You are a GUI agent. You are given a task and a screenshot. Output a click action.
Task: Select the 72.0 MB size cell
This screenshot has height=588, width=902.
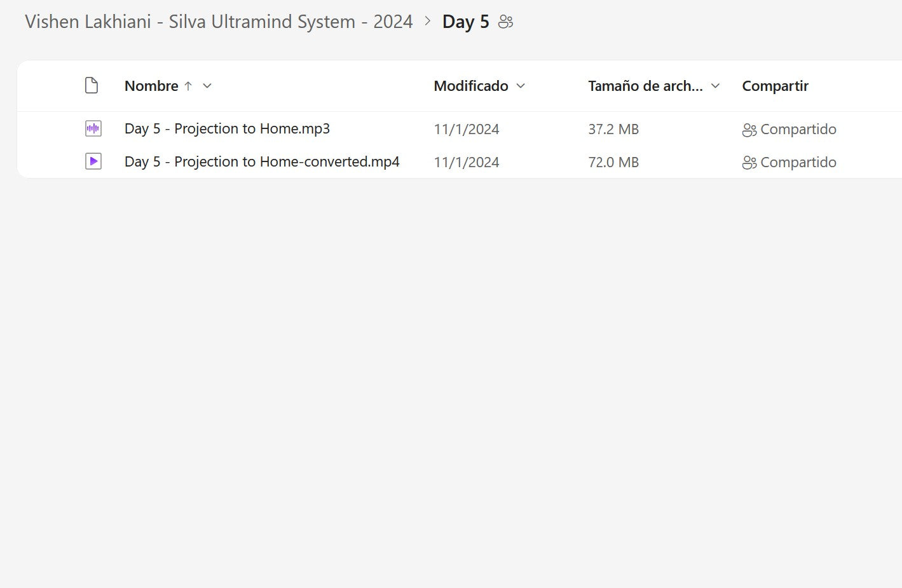pos(613,163)
